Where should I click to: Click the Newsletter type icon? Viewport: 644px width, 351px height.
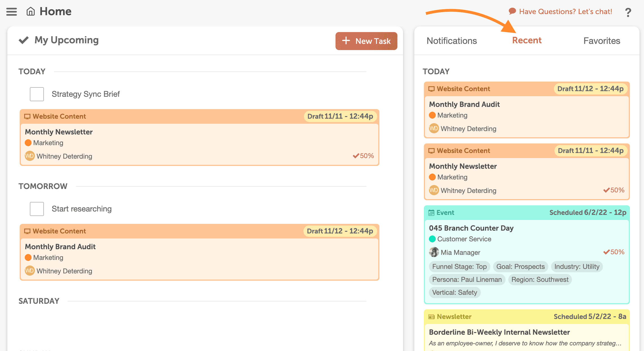pyautogui.click(x=431, y=317)
